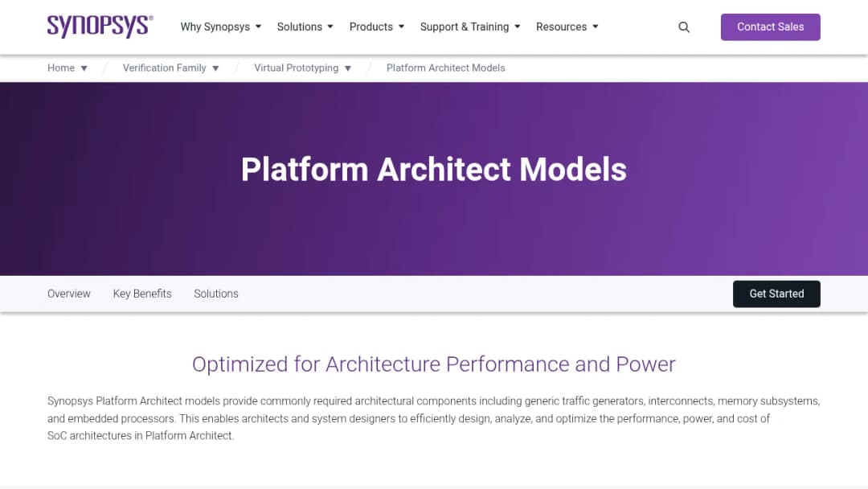Expand the Why Synopsys menu
Screen dimensions: 868x489
[x=221, y=27]
